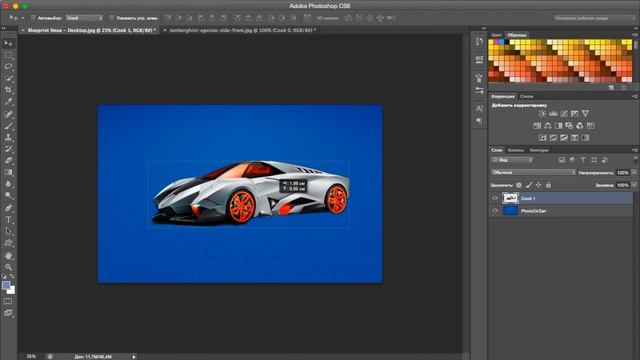The width and height of the screenshot is (640, 360).
Task: Select the Crop tool
Action: pyautogui.click(x=8, y=90)
